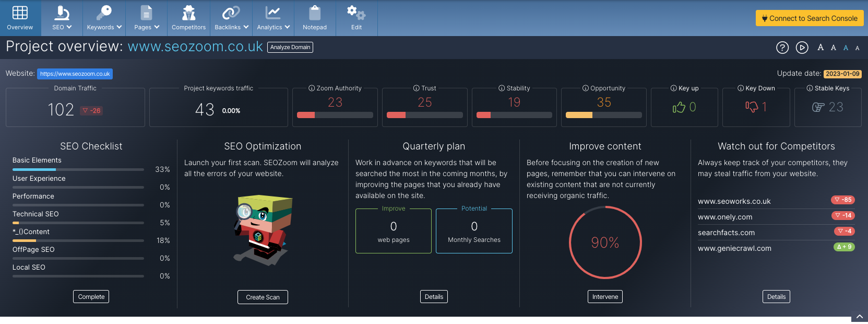Select competitor www.geniecrawl.com
This screenshot has width=868, height=324.
734,248
